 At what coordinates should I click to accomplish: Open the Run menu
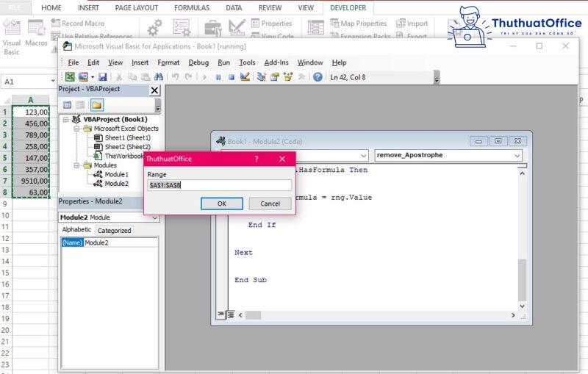(224, 62)
